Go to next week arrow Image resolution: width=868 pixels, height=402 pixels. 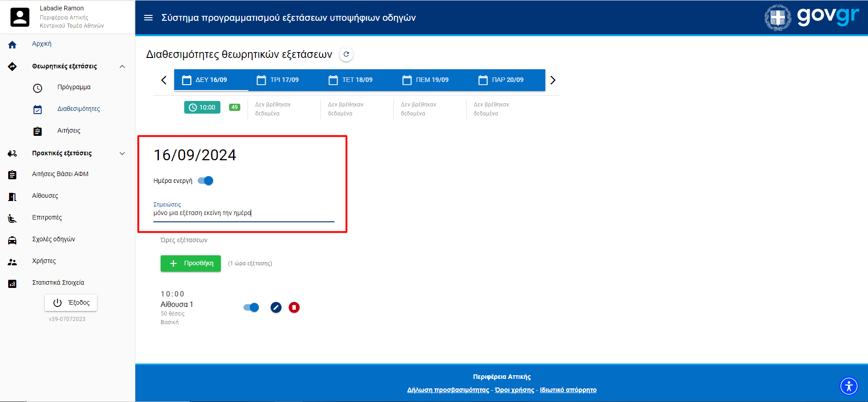553,80
